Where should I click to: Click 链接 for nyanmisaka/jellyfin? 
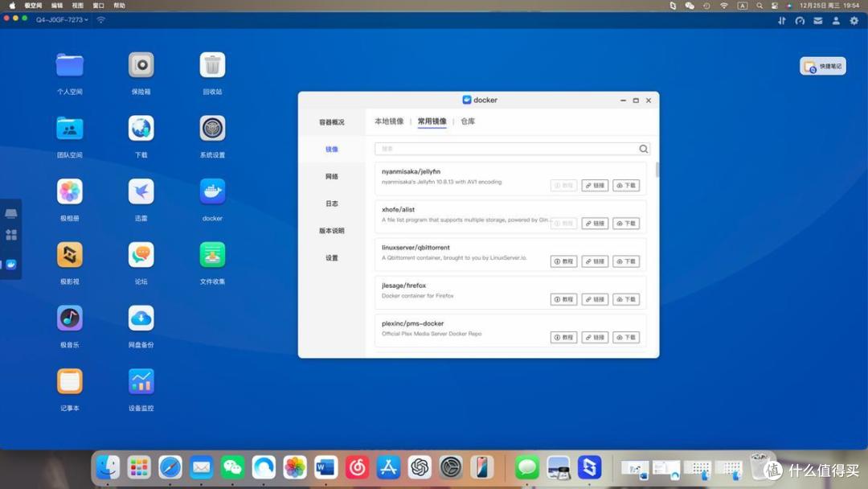click(x=595, y=186)
